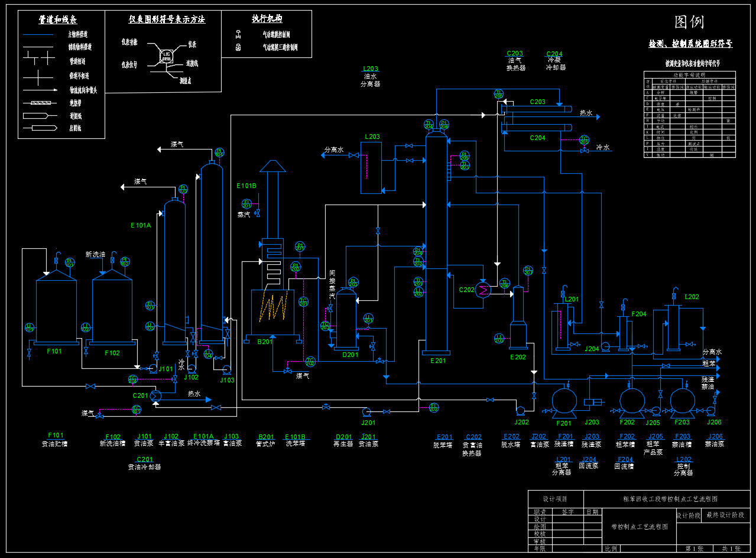Click the 图例 legend title text
Image resolution: width=756 pixels, height=558 pixels.
tap(689, 22)
